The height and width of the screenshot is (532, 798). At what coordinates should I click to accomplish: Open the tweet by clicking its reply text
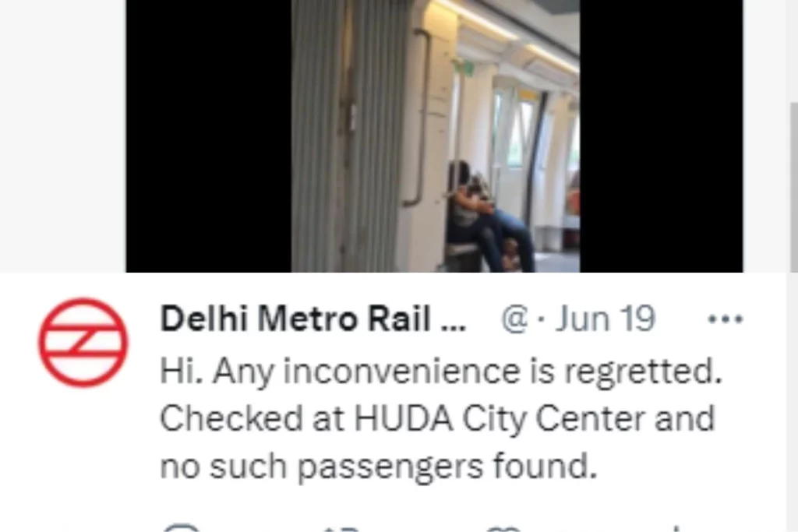point(441,418)
